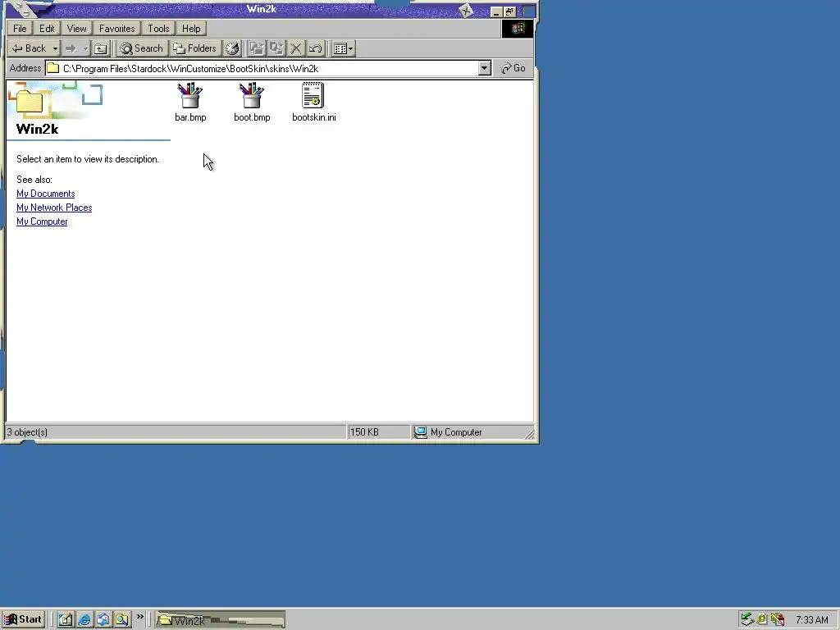Open the History toolbar icon
The image size is (840, 630).
232,48
